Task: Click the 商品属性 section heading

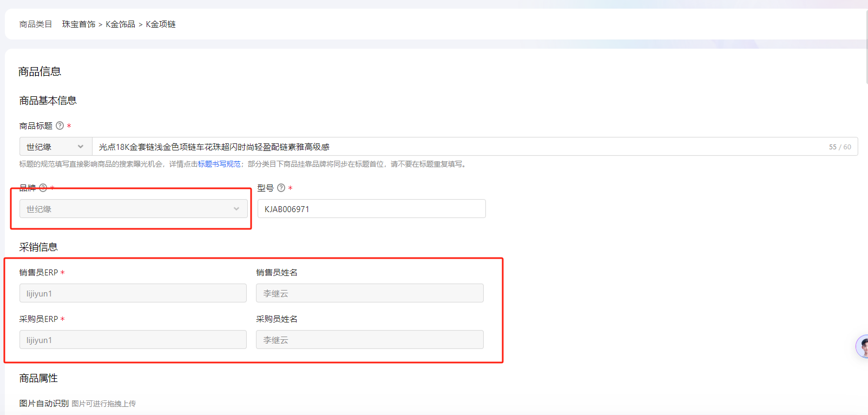Action: [38, 378]
